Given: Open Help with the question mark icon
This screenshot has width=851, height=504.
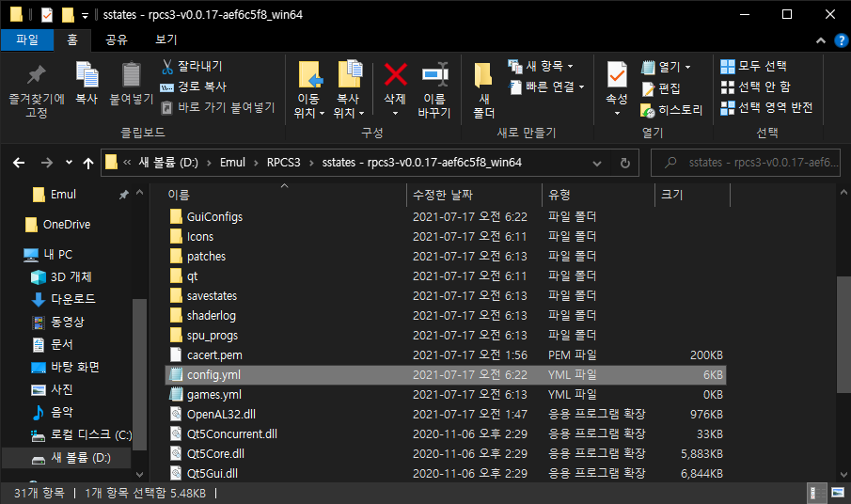Looking at the screenshot, I should [x=842, y=40].
